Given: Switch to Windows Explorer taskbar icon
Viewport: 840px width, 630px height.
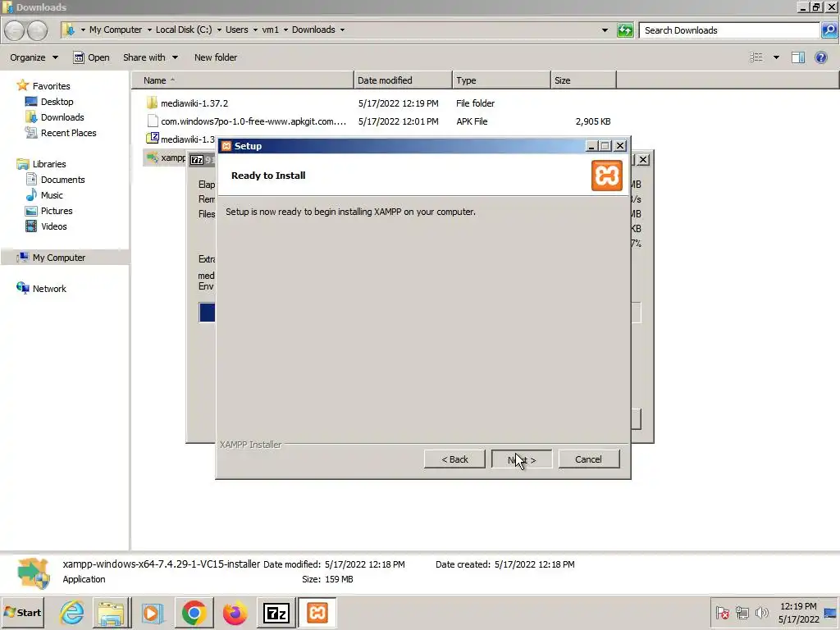Looking at the screenshot, I should pyautogui.click(x=111, y=612).
